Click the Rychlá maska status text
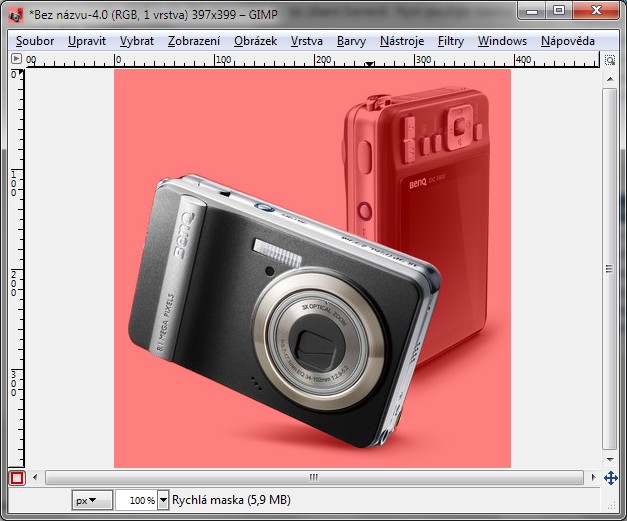627x521 pixels. point(231,500)
